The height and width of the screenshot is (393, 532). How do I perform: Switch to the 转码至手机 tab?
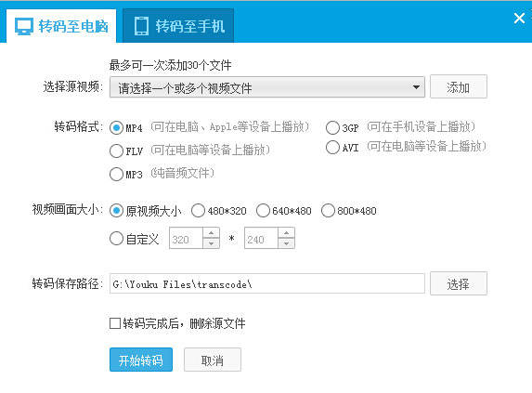pyautogui.click(x=178, y=26)
